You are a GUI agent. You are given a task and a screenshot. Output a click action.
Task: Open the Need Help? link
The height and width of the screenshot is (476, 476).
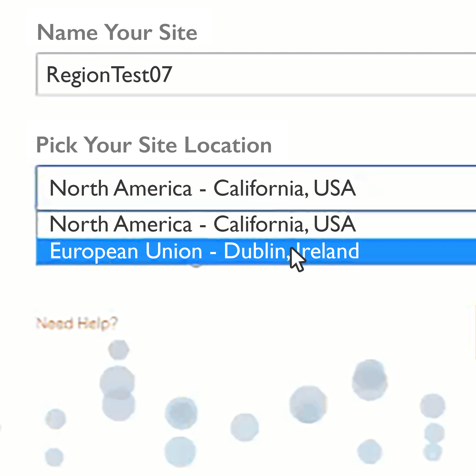click(x=77, y=323)
